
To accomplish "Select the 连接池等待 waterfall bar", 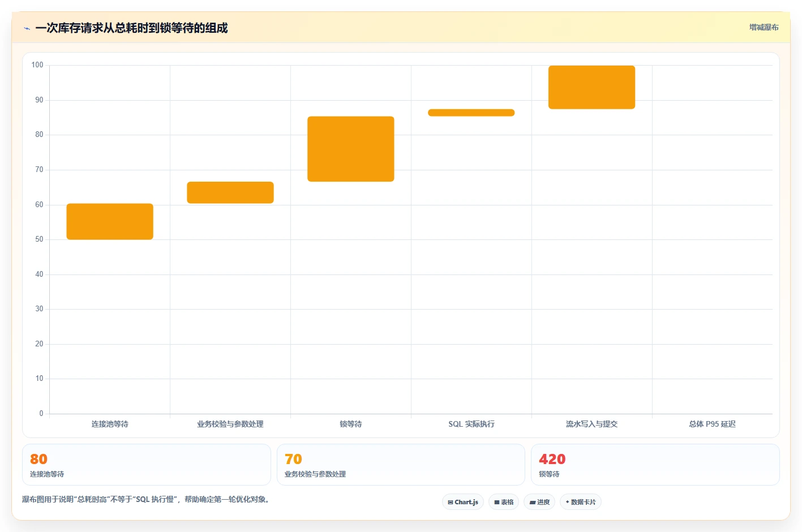I will tap(110, 221).
